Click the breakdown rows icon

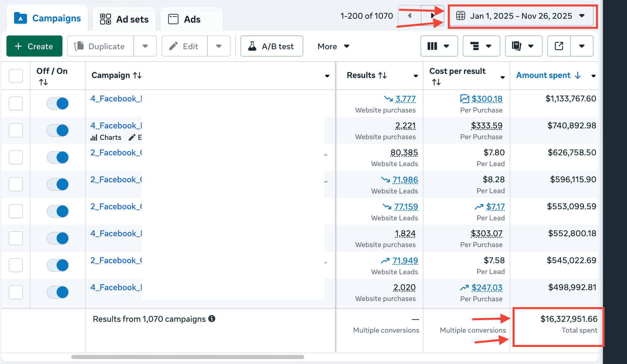[475, 46]
